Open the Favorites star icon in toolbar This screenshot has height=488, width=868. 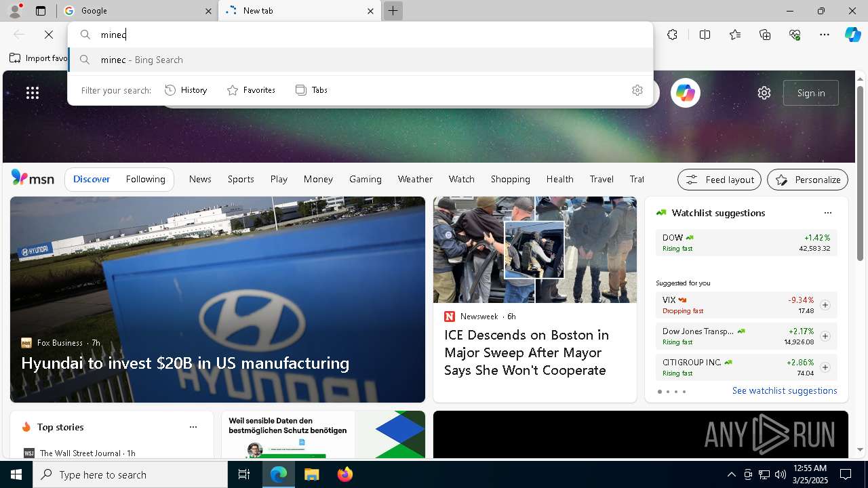coord(735,35)
